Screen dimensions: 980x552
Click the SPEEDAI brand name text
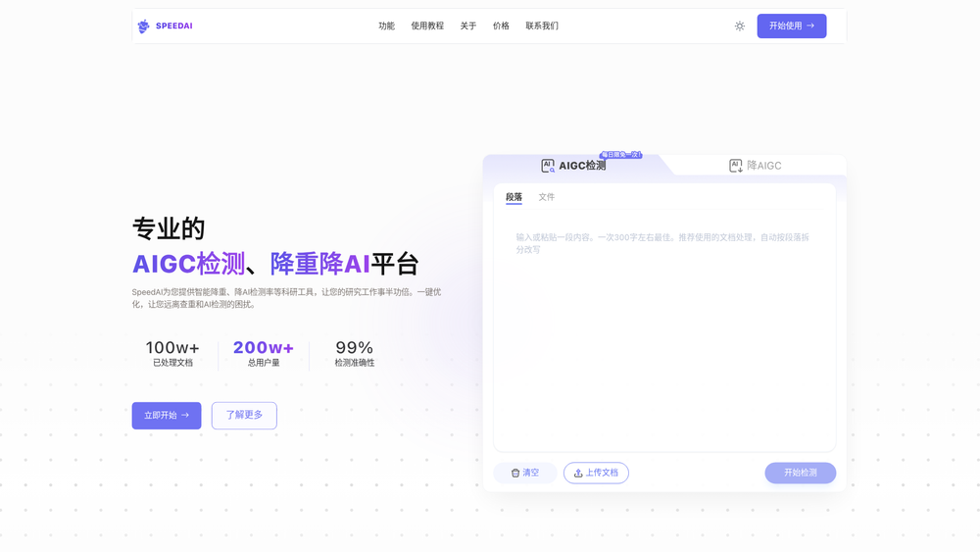click(x=173, y=26)
